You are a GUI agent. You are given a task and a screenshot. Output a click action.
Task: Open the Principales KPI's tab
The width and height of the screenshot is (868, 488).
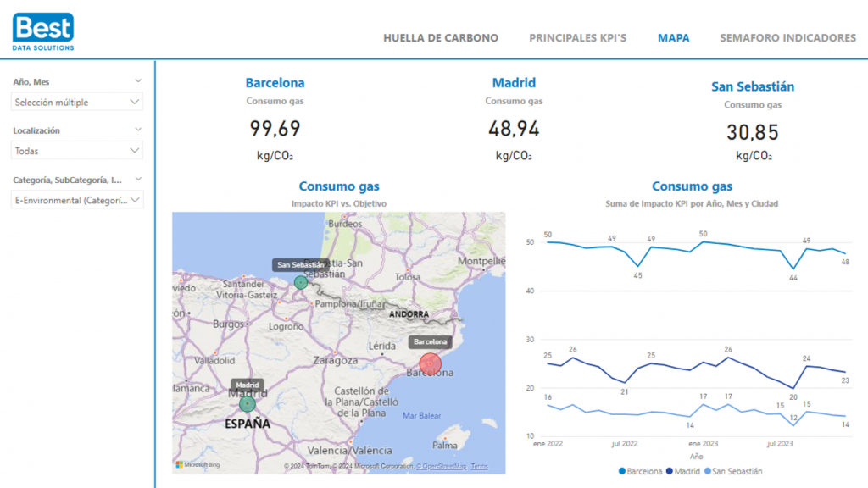(x=577, y=38)
